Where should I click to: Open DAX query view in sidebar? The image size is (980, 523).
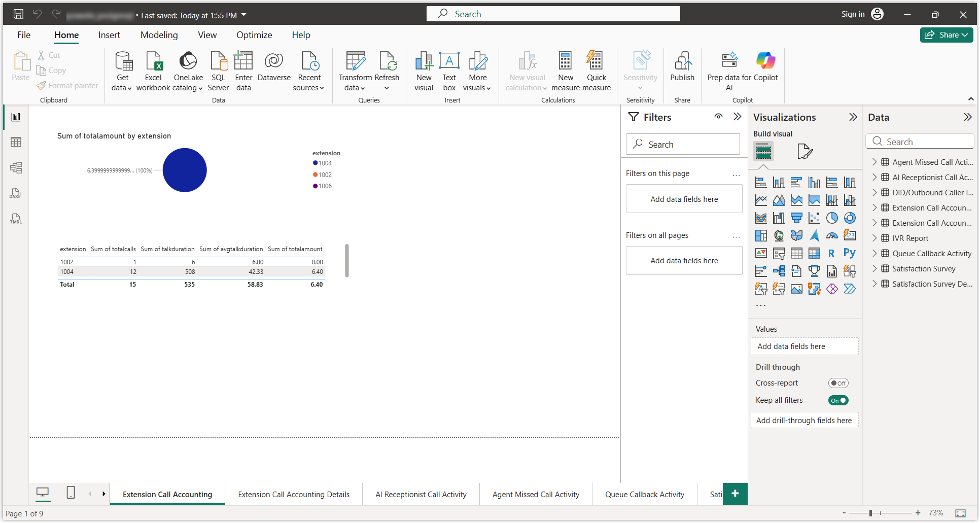(x=16, y=193)
